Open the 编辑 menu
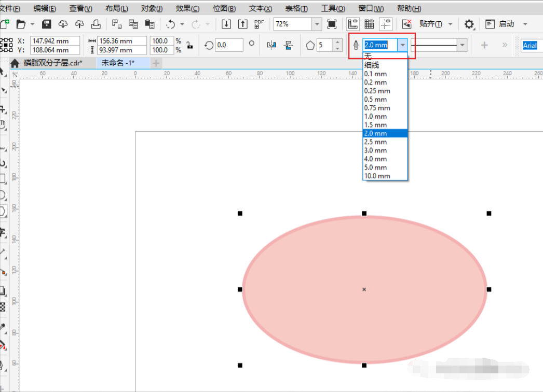The height and width of the screenshot is (392, 543). pos(45,8)
